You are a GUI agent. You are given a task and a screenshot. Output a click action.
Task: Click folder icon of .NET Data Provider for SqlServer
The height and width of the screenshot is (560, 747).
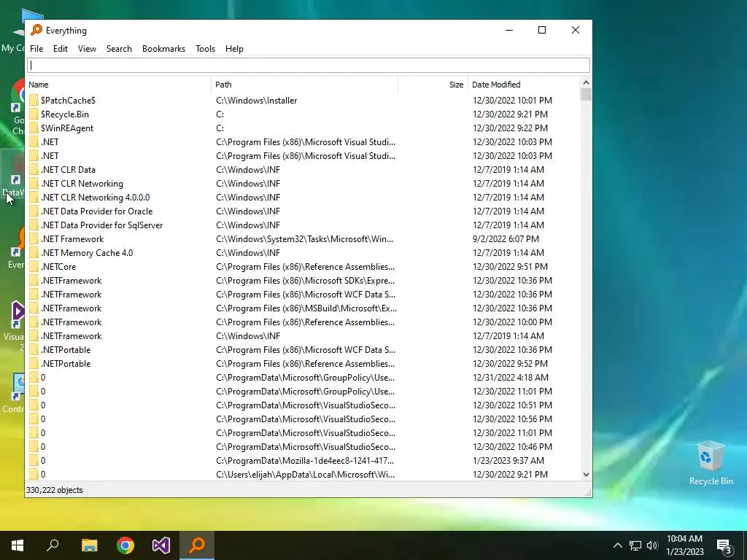click(34, 225)
